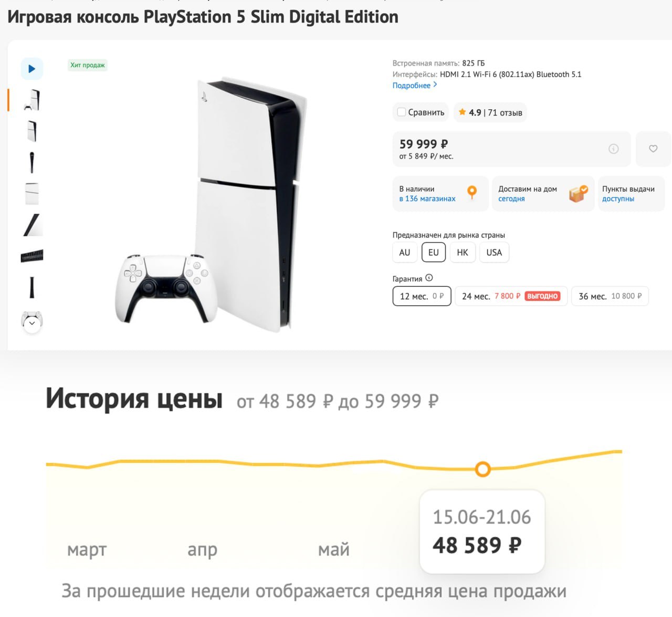Expand more thumbnails with down chevron
The image size is (672, 617).
coord(32,323)
